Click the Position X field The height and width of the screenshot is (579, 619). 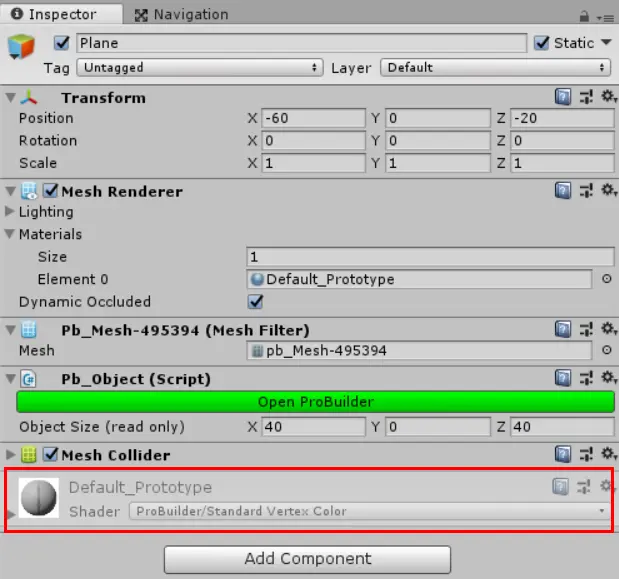(x=313, y=118)
